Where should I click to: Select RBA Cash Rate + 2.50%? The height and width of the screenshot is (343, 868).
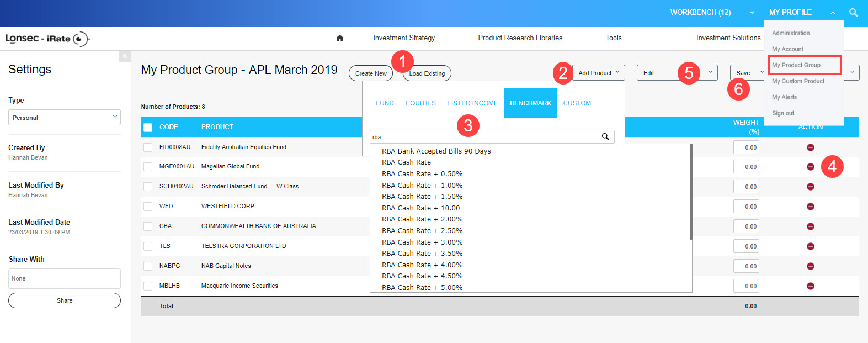click(422, 231)
